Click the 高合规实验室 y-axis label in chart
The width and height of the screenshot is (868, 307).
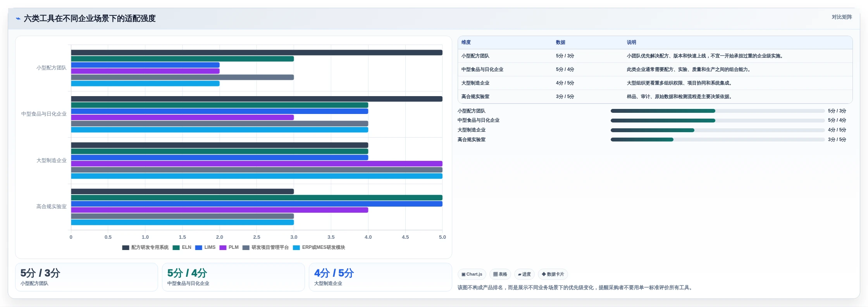[52, 207]
